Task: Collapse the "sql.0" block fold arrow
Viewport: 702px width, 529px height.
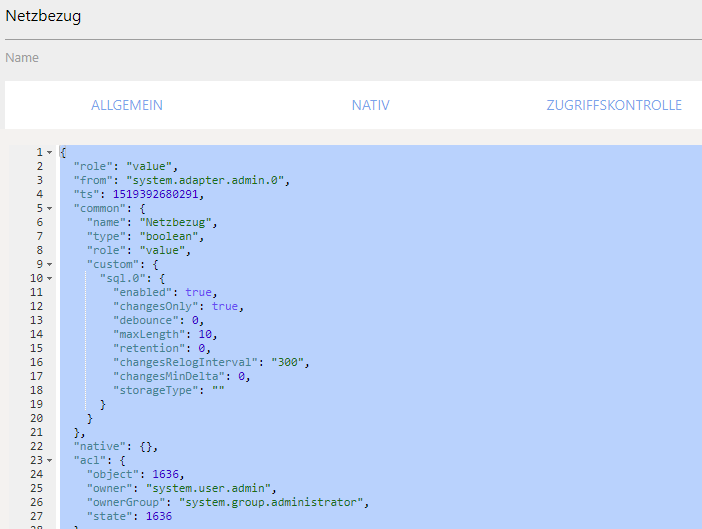Action: 49,278
